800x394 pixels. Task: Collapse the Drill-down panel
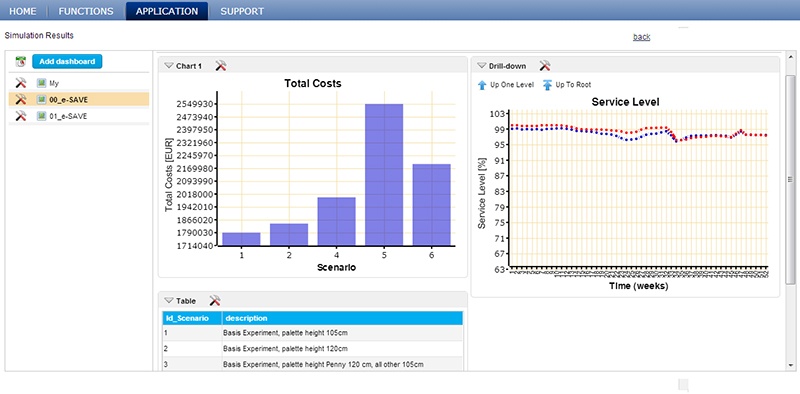[481, 66]
